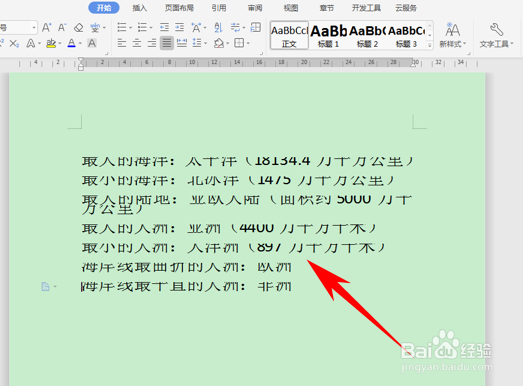Open the 文字工具 menu
The width and height of the screenshot is (523, 386).
tap(496, 35)
